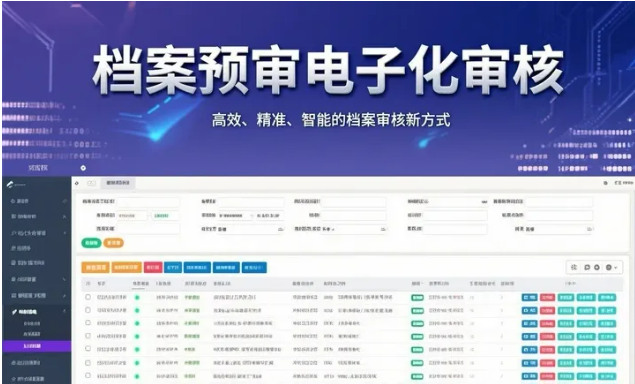
Task: Click the logo icon atop the dark sidebar
Action: tap(10, 185)
